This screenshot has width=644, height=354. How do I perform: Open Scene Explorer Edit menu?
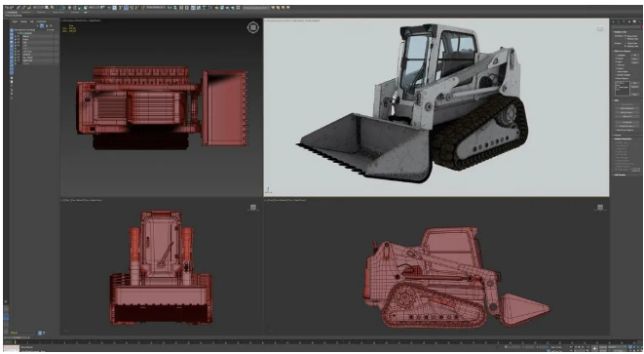click(31, 21)
